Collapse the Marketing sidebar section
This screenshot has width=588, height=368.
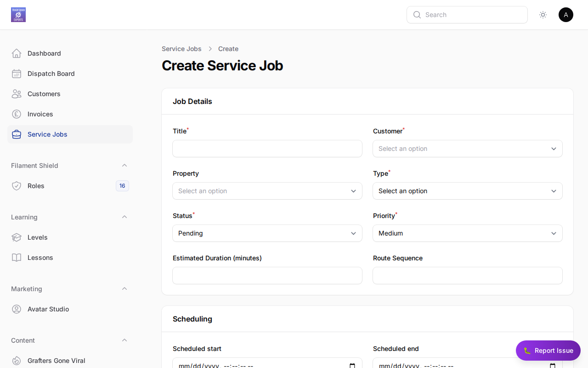pyautogui.click(x=124, y=288)
